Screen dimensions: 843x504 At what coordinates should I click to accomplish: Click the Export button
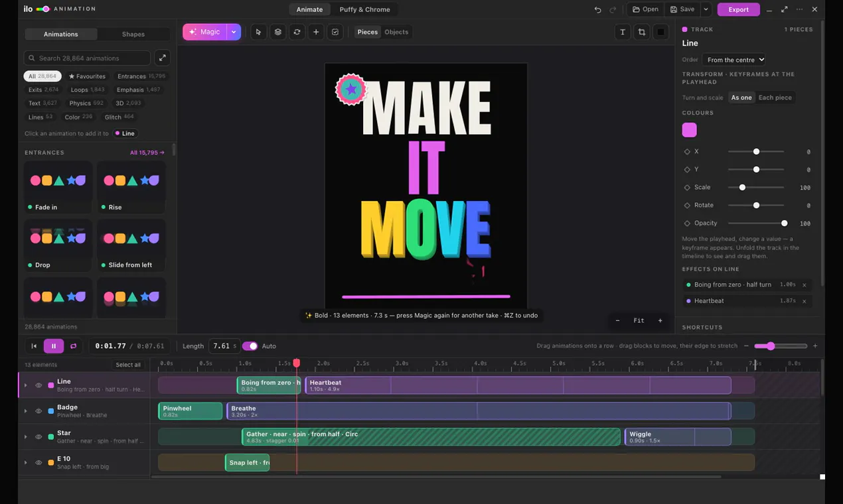click(738, 9)
